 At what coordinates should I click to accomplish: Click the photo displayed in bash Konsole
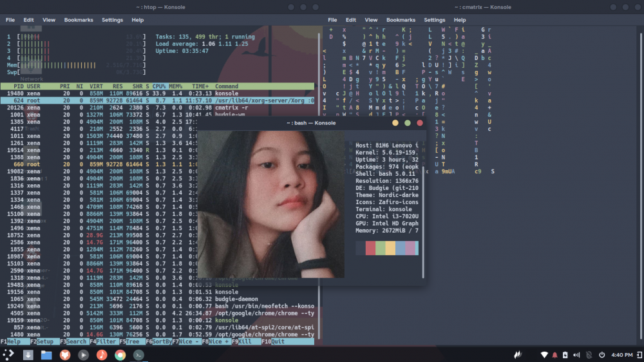[x=271, y=204]
